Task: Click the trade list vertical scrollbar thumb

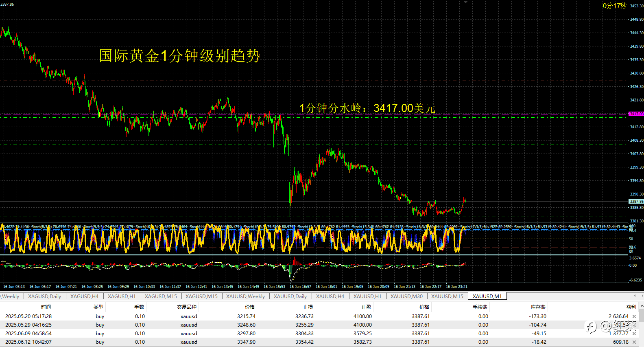Action: pyautogui.click(x=642, y=316)
